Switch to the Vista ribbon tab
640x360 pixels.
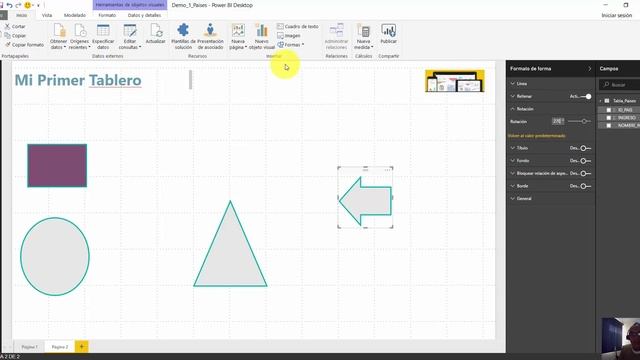pyautogui.click(x=47, y=15)
